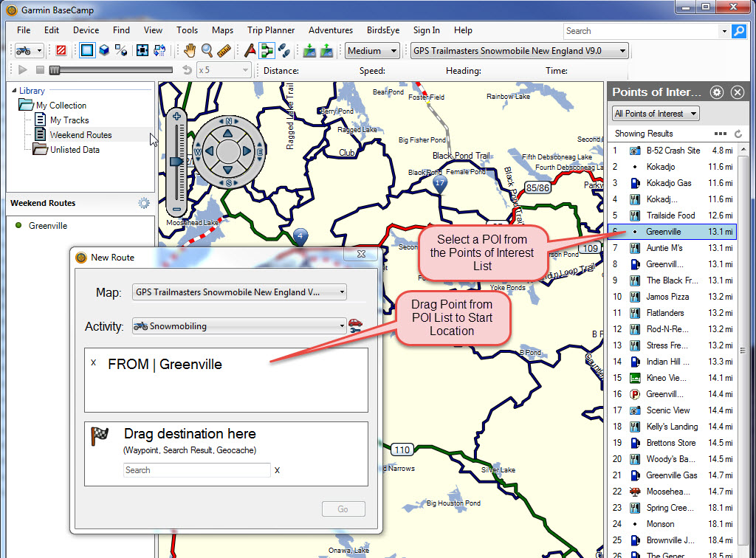756x558 pixels.
Task: Click the map zoom-in plus button
Action: pos(176,116)
